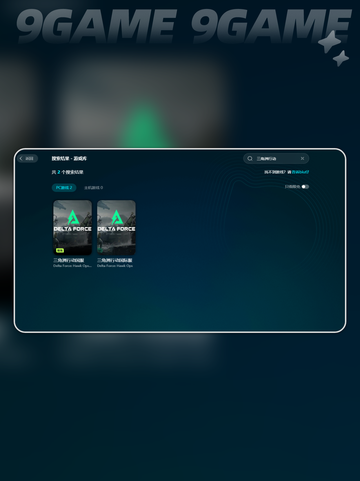Screen dimensions: 360x481
Task: Click the magnifier search icon
Action: 250,159
